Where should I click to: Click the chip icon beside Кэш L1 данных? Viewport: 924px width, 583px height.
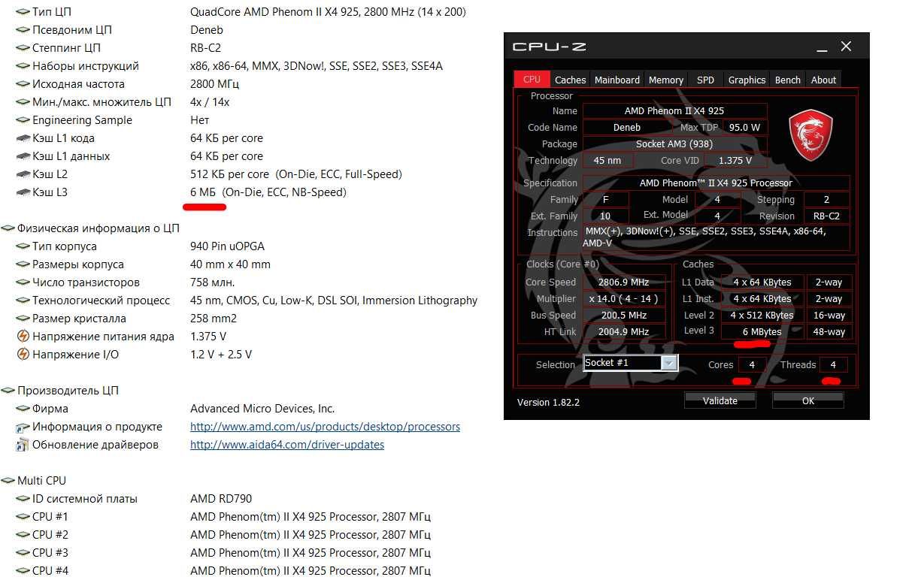click(23, 156)
